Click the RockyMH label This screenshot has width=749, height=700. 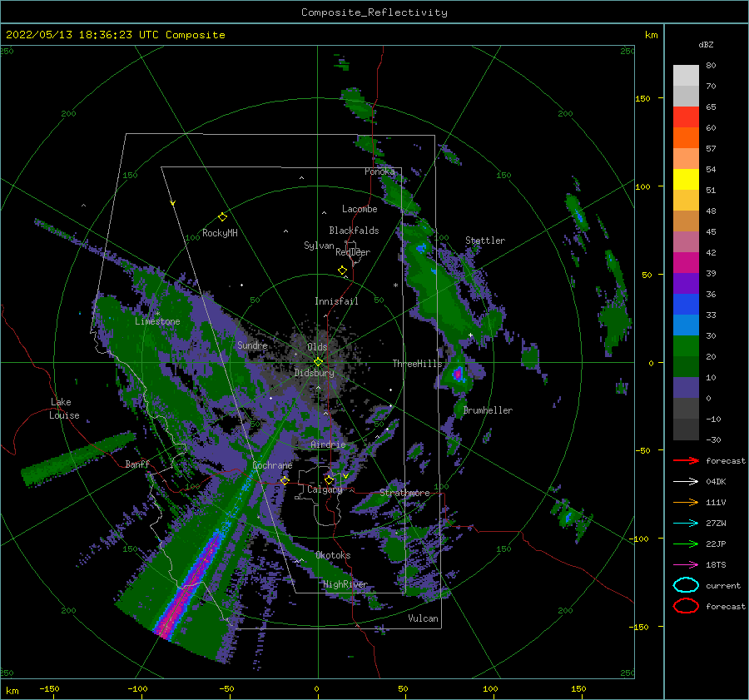220,233
